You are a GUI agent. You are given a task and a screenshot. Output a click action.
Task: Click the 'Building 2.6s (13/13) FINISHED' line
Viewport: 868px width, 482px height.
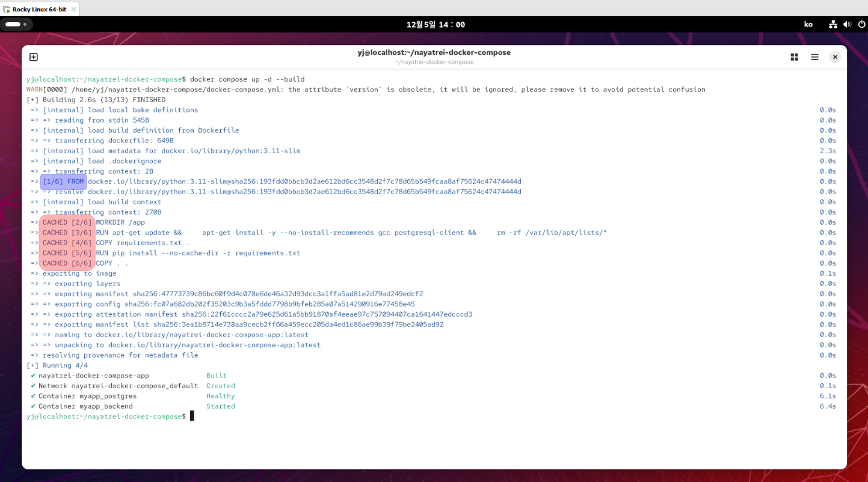pos(96,100)
